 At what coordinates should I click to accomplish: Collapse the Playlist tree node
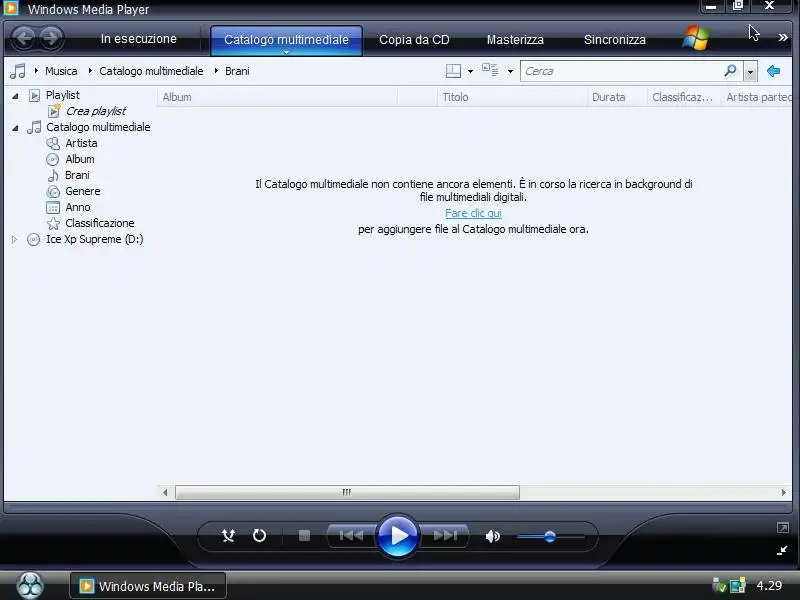pos(15,95)
